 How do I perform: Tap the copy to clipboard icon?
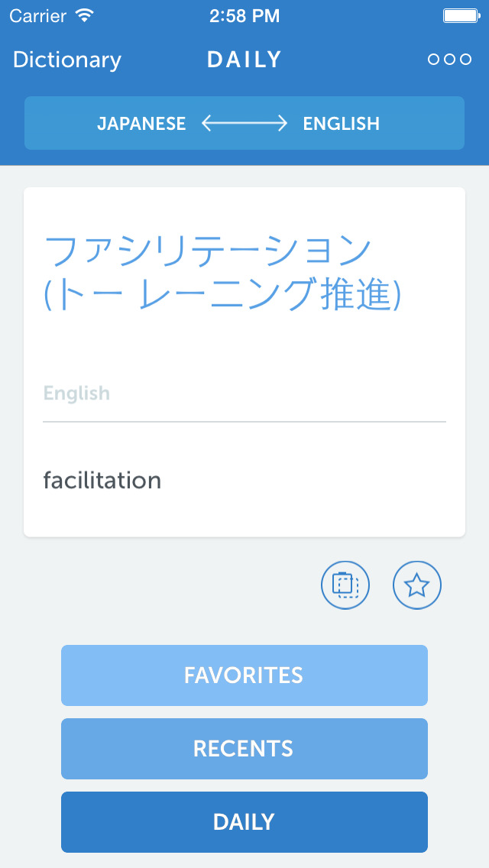[345, 585]
